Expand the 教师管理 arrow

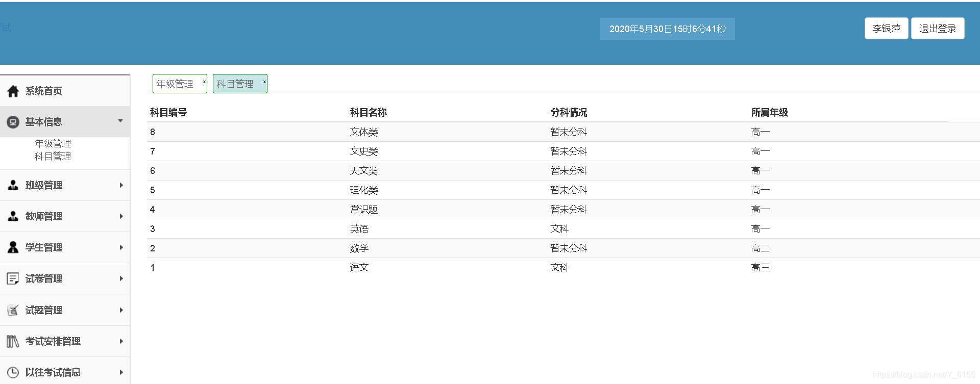pos(121,216)
